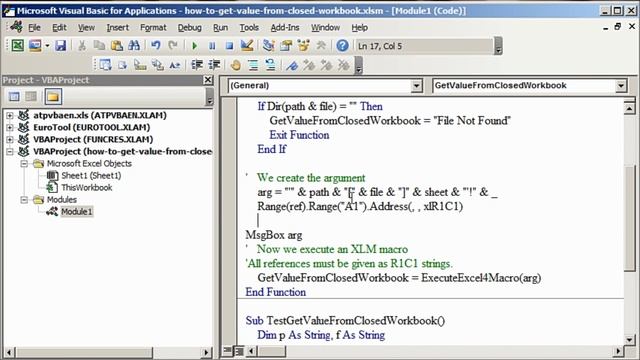Select Module1 in the project tree

(x=77, y=211)
